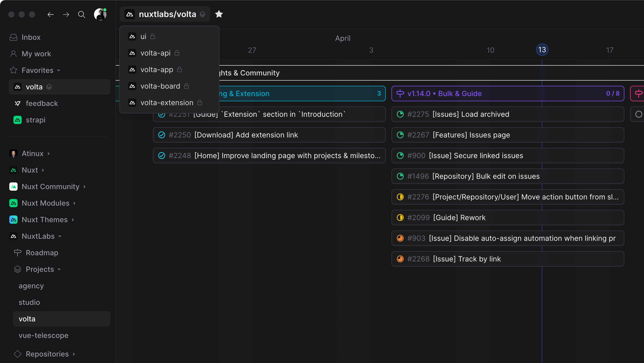The width and height of the screenshot is (644, 363).
Task: Open the vue-telescope project
Action: (61, 335)
